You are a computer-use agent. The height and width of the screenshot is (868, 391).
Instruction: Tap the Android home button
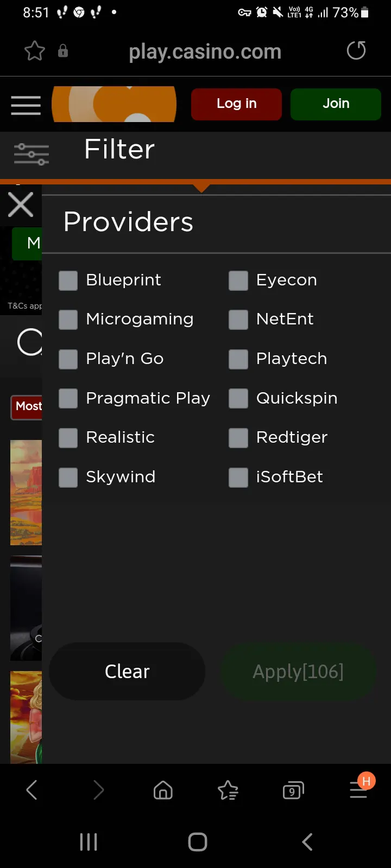[198, 842]
